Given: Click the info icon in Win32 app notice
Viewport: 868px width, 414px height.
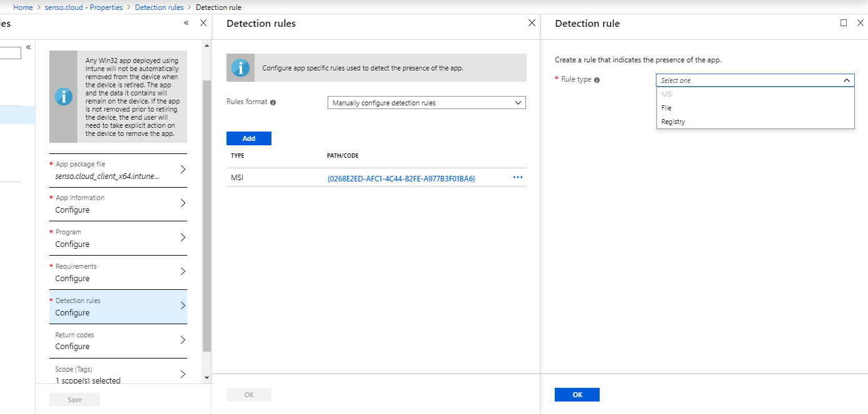Looking at the screenshot, I should pyautogui.click(x=63, y=97).
